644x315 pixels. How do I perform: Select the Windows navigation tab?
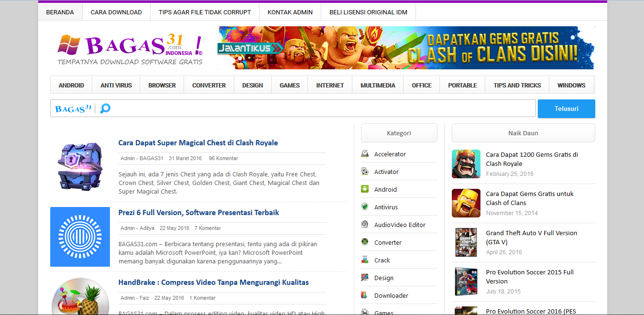tap(571, 85)
